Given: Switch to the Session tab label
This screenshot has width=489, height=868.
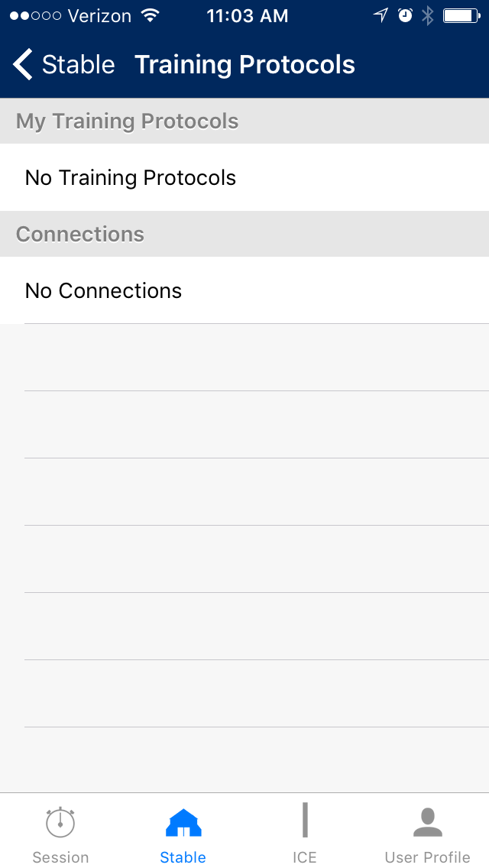Looking at the screenshot, I should (x=60, y=857).
